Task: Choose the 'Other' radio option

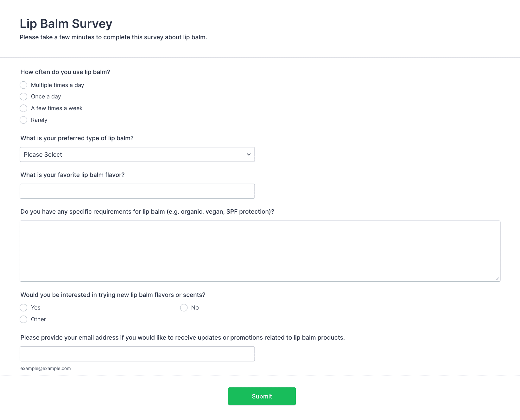Action: 23,319
